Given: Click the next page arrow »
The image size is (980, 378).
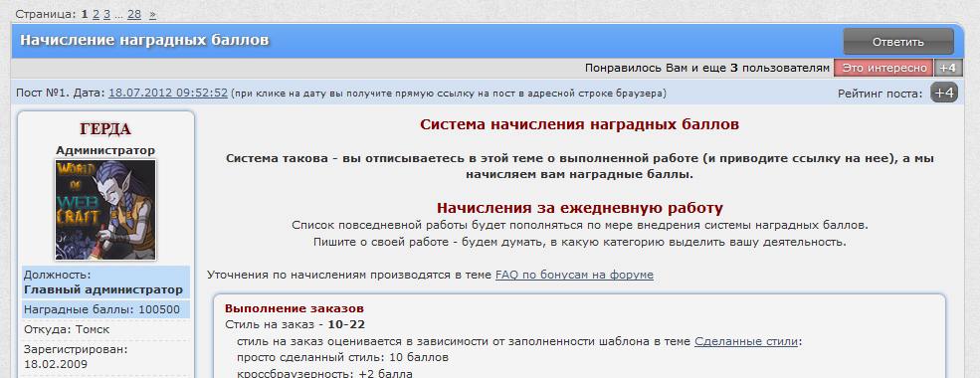Looking at the screenshot, I should 153,13.
